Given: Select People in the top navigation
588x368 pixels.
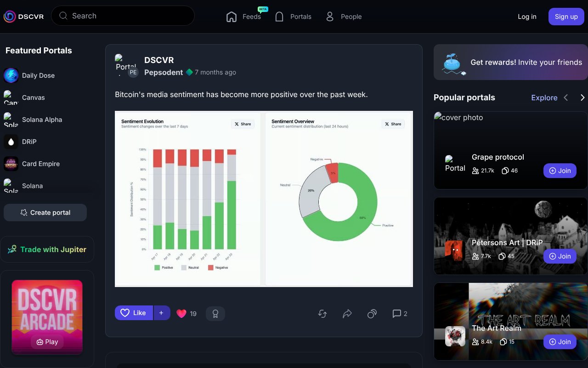Looking at the screenshot, I should pos(344,16).
